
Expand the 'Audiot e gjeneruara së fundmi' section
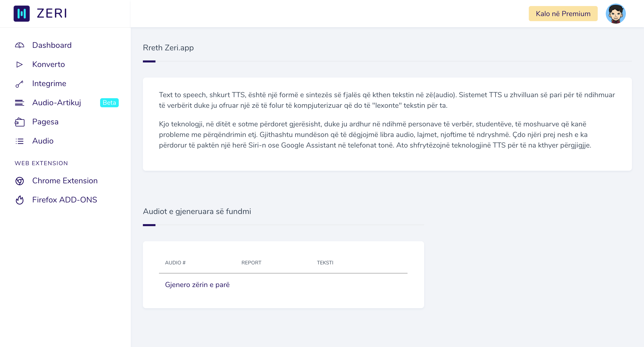(197, 212)
